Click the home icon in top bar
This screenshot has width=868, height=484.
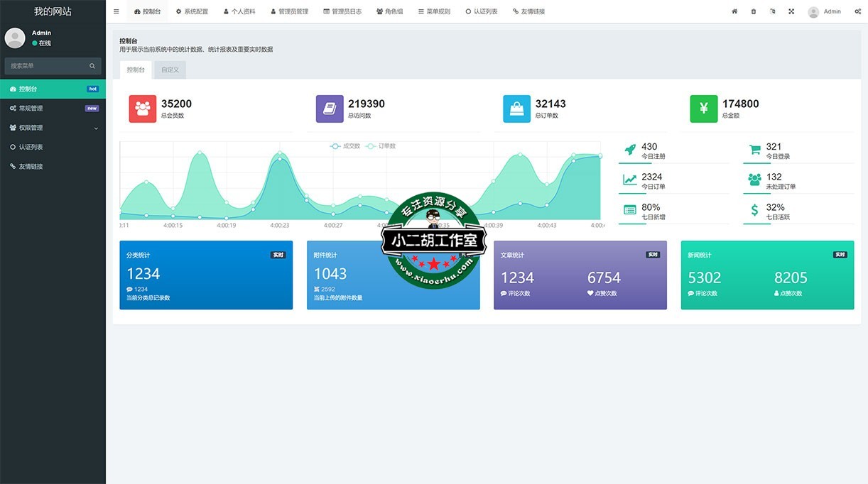pyautogui.click(x=734, y=11)
